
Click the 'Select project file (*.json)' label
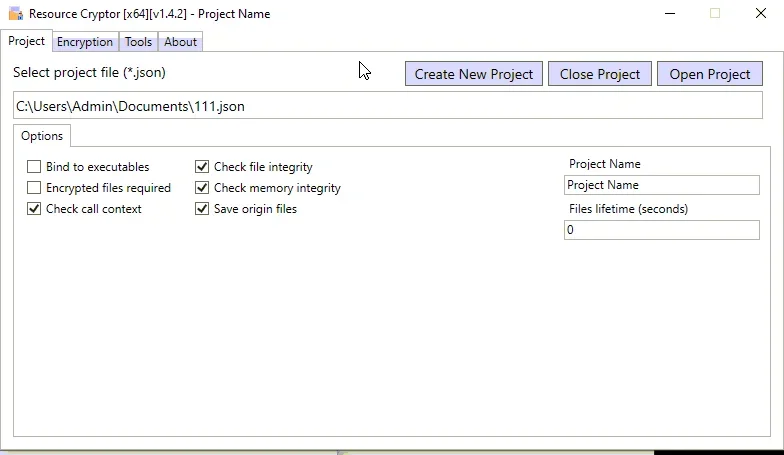[x=90, y=72]
